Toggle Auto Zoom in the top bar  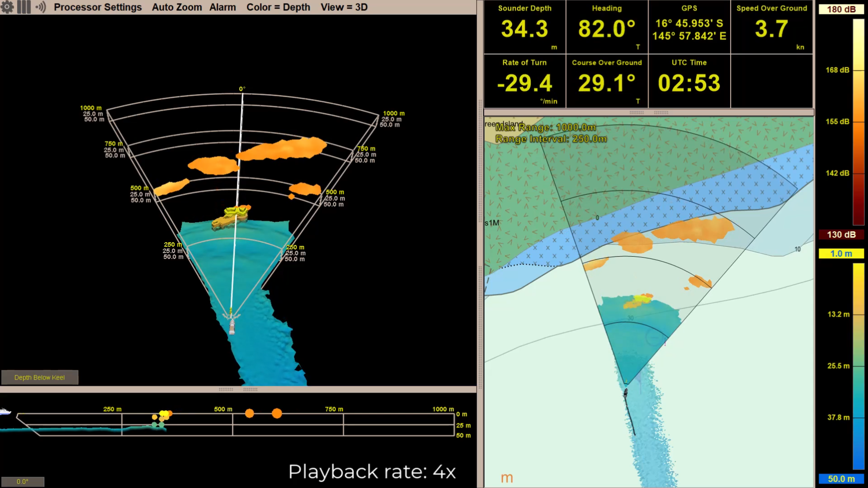tap(177, 7)
